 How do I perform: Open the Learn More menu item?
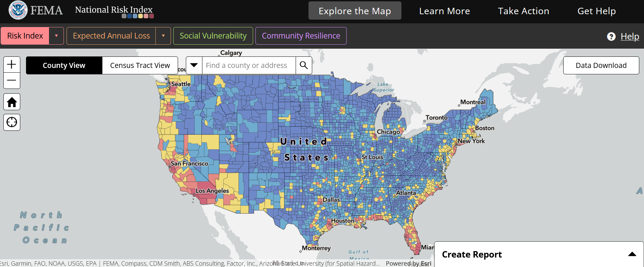[444, 11]
